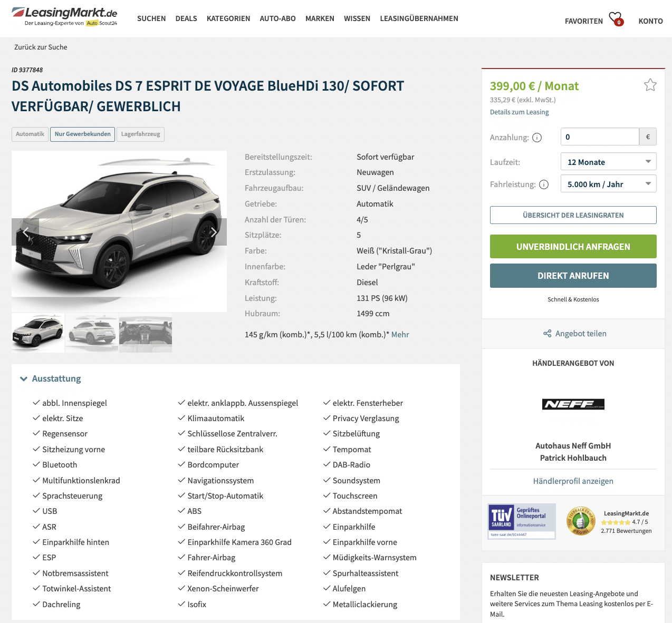Click Angebot teilen link
The image size is (672, 623).
coord(581,334)
